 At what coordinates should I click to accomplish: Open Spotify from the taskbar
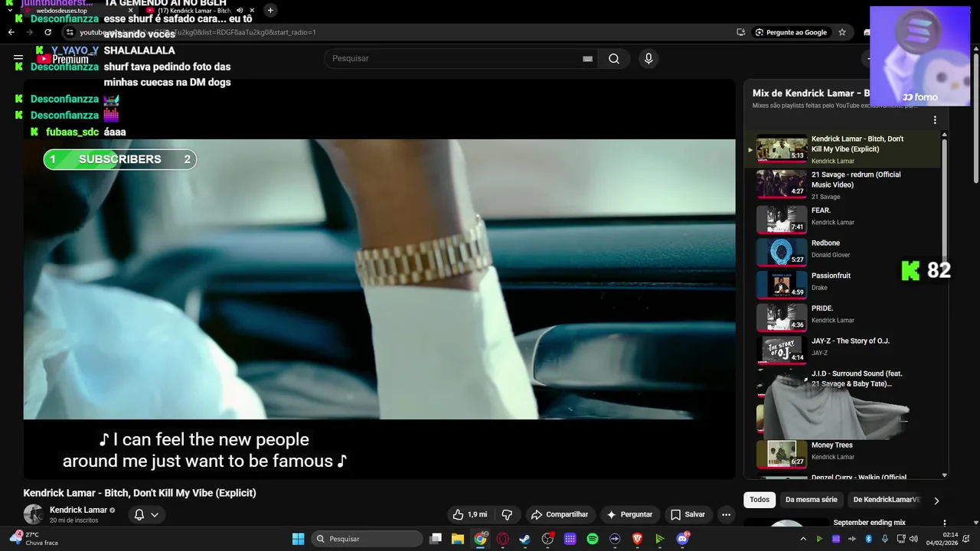pos(593,539)
